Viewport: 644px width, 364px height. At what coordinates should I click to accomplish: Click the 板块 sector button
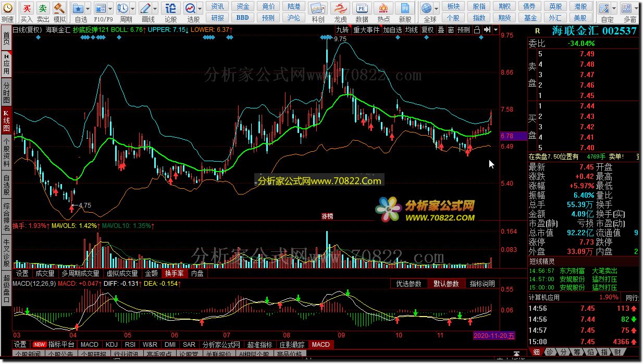[x=454, y=6]
